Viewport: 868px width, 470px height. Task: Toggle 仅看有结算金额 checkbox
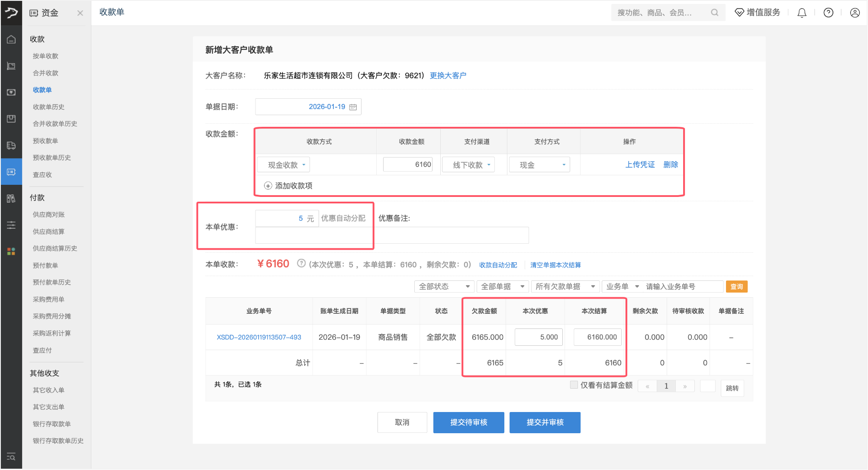[574, 385]
